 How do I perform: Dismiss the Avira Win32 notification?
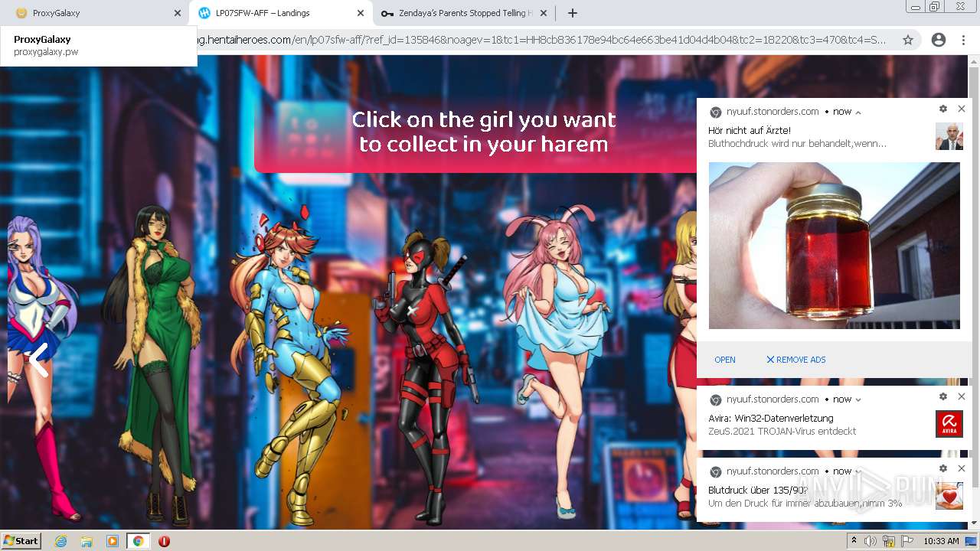962,396
